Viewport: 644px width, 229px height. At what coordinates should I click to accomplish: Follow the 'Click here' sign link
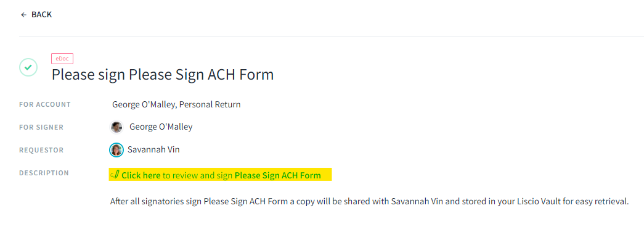click(141, 175)
